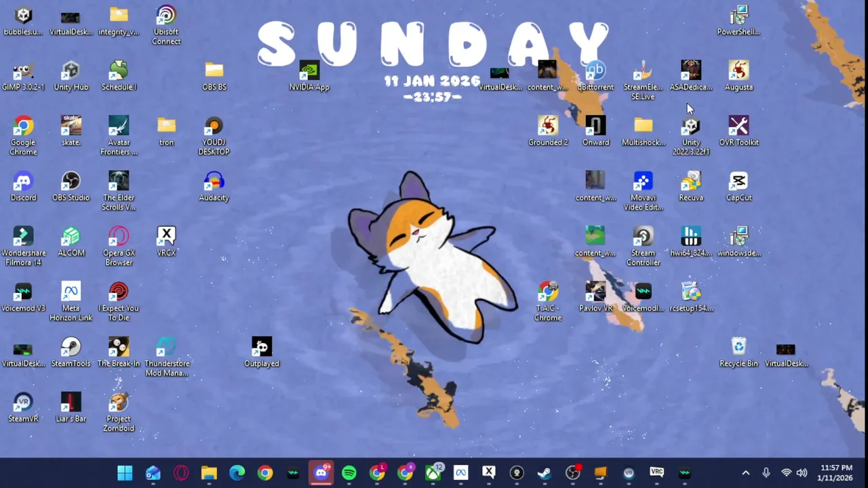868x488 pixels.
Task: Select the Unity 2022.3.22f1 desktop icon
Action: [691, 136]
